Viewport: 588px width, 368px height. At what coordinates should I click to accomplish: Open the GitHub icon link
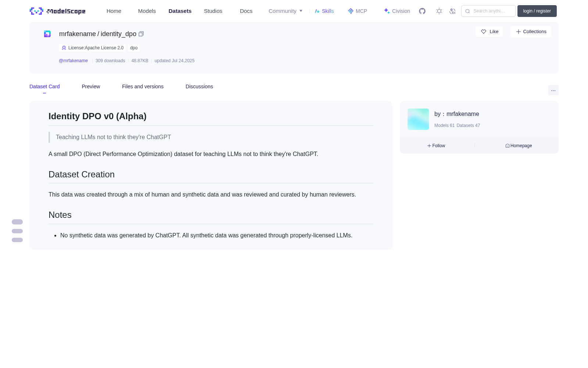tap(422, 11)
